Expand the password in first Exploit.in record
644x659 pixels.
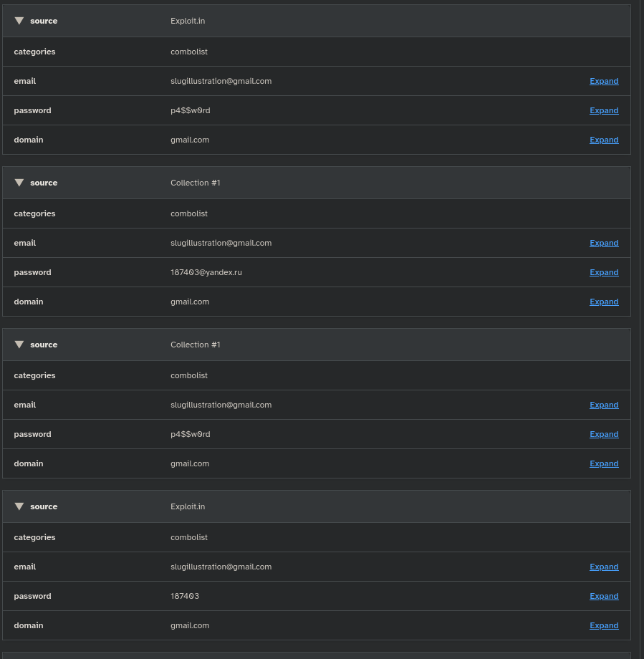tap(603, 110)
